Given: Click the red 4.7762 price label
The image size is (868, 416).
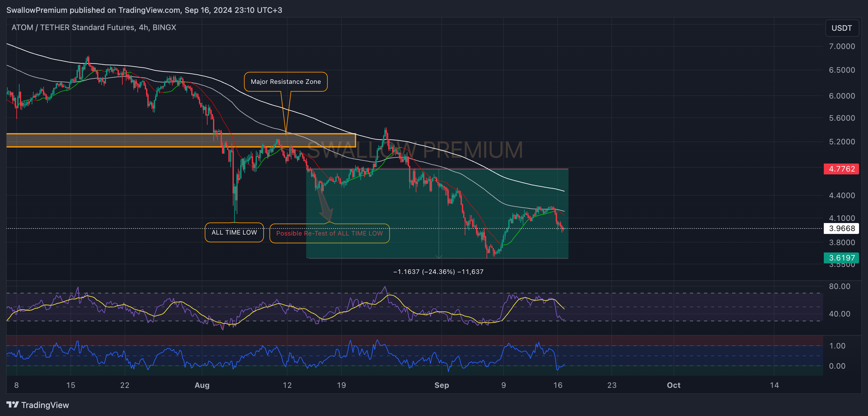Looking at the screenshot, I should pos(841,169).
